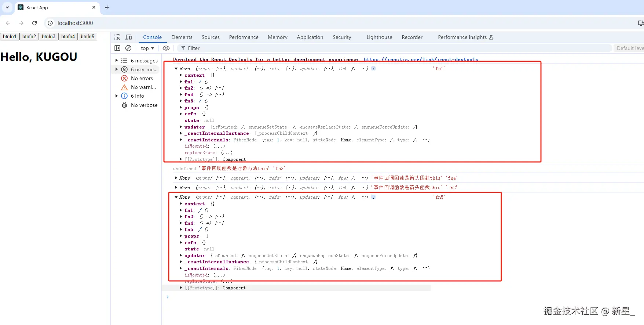Open the React DevTools download link

pyautogui.click(x=421, y=59)
